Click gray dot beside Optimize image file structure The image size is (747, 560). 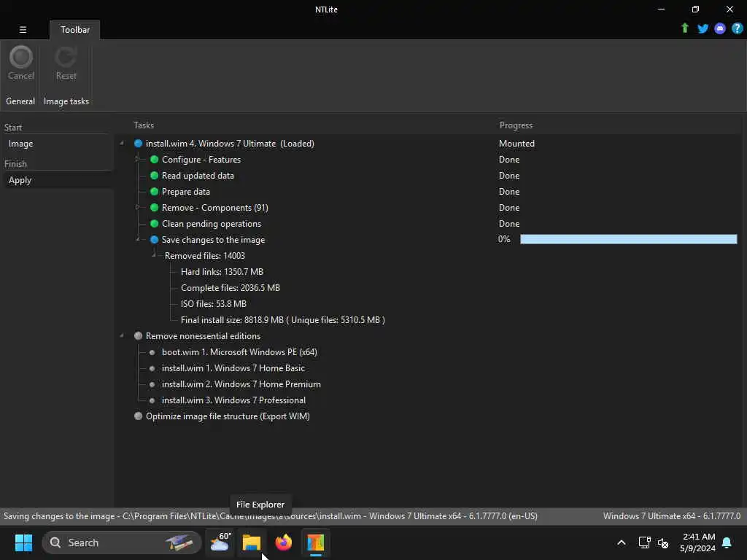pos(138,416)
